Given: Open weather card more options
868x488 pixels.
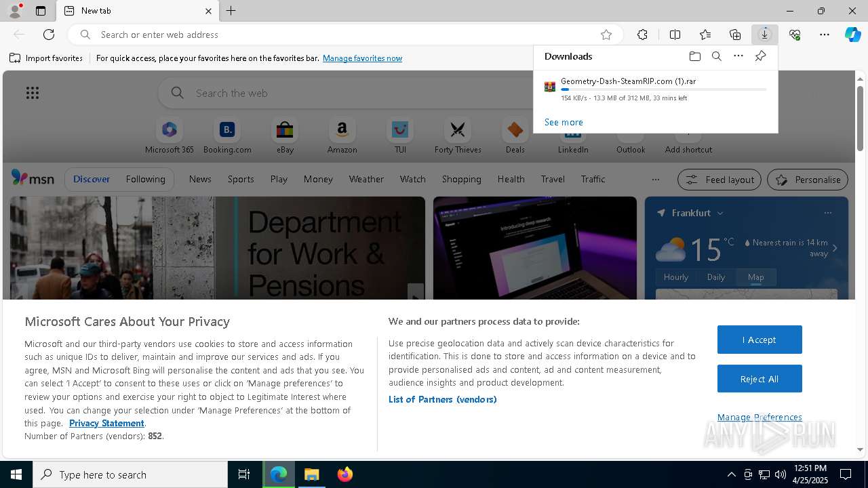Looking at the screenshot, I should pyautogui.click(x=828, y=213).
